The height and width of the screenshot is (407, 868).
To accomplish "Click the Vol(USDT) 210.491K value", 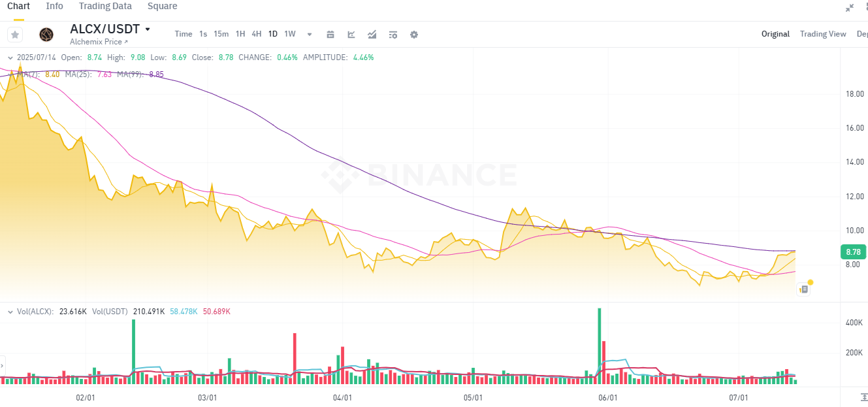I will (x=149, y=312).
